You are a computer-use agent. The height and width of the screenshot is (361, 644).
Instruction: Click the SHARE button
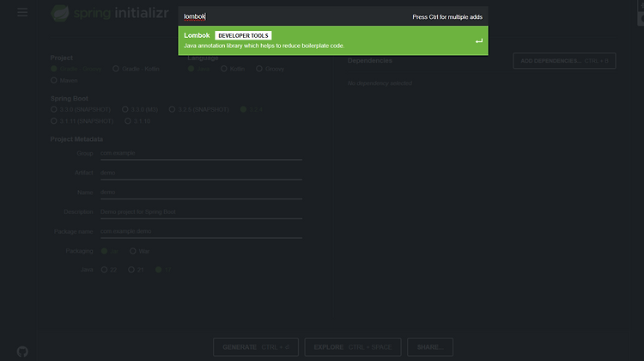pyautogui.click(x=430, y=347)
